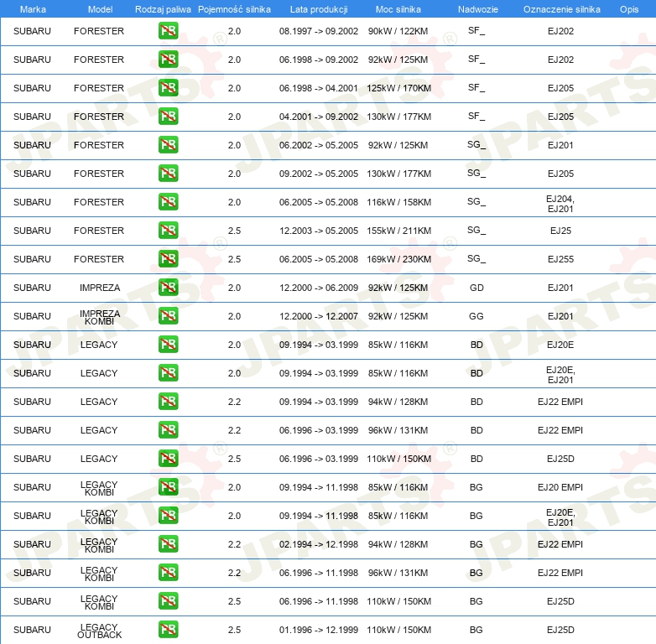Select the 94kW / 128KM cell in BD row
Image resolution: width=656 pixels, height=644 pixels.
(398, 402)
